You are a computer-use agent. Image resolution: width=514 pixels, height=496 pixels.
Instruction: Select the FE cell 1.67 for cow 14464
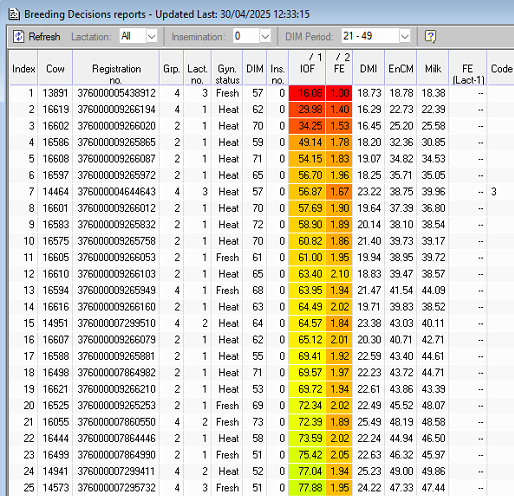pyautogui.click(x=339, y=192)
